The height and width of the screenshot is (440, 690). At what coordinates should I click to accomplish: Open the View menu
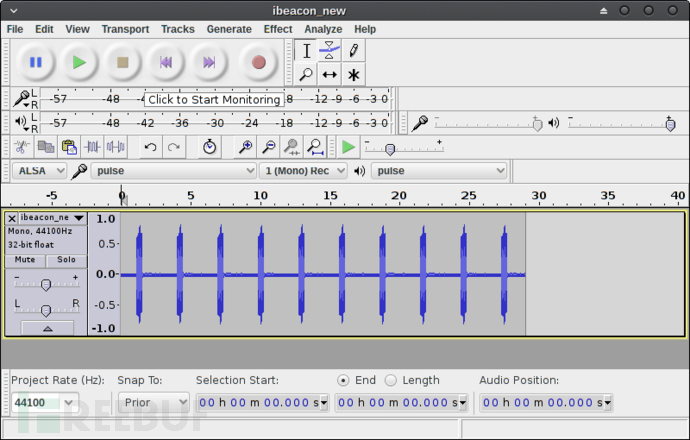click(77, 29)
